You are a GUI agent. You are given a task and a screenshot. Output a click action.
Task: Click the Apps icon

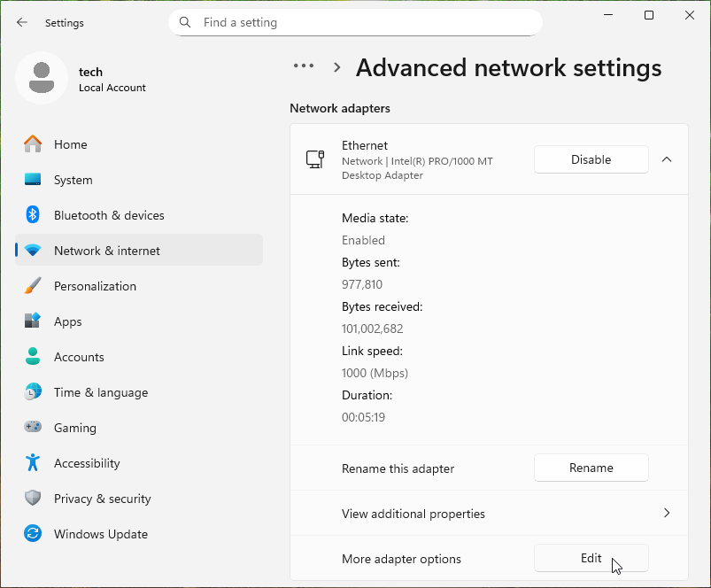33,321
